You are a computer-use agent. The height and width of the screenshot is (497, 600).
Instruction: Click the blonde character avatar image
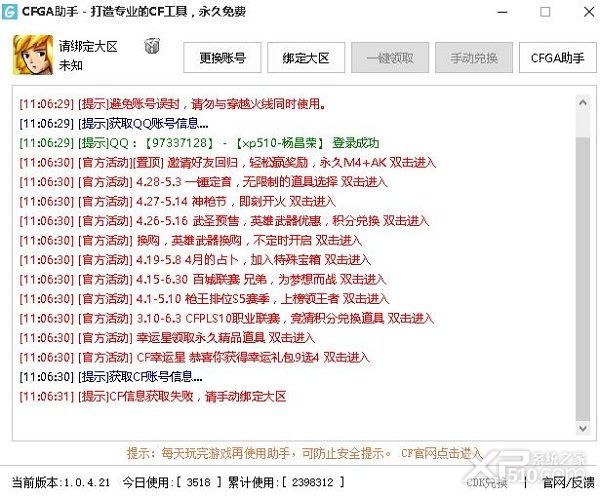tap(33, 55)
